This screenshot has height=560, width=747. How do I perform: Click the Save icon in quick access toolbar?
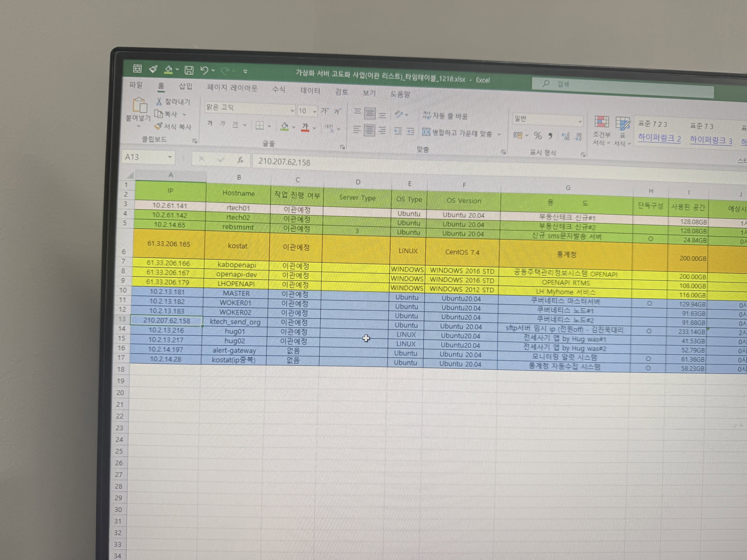click(189, 70)
